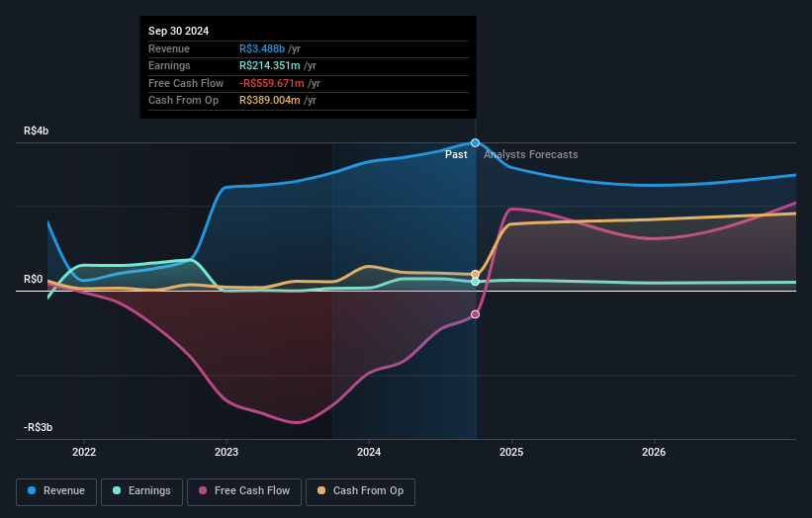
Task: Click the -R$3b y-axis label
Action: click(x=38, y=427)
